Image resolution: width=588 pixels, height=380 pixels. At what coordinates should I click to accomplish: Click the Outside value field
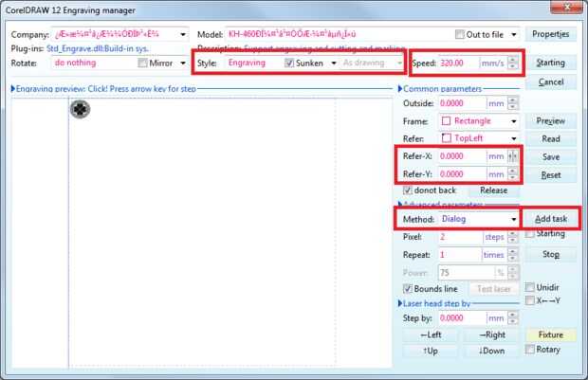coord(462,103)
